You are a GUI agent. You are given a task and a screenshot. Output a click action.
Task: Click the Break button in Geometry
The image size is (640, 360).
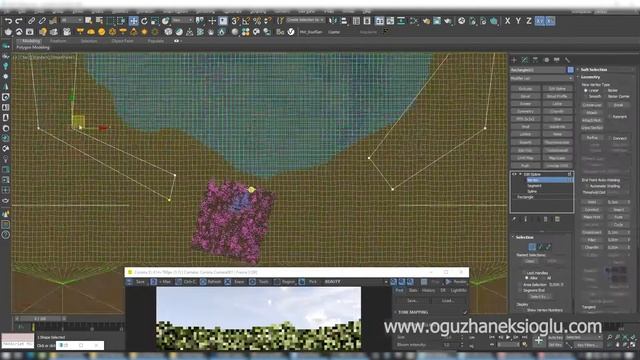618,105
